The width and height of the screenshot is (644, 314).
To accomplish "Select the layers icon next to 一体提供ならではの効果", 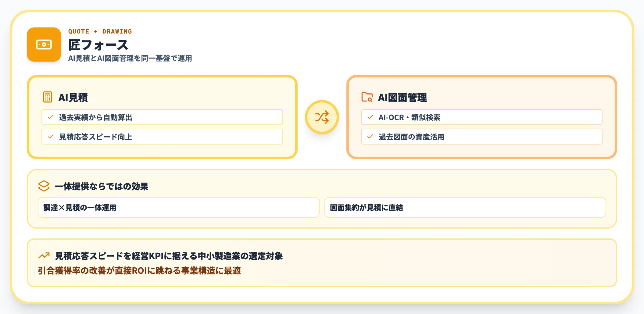I will 44,186.
